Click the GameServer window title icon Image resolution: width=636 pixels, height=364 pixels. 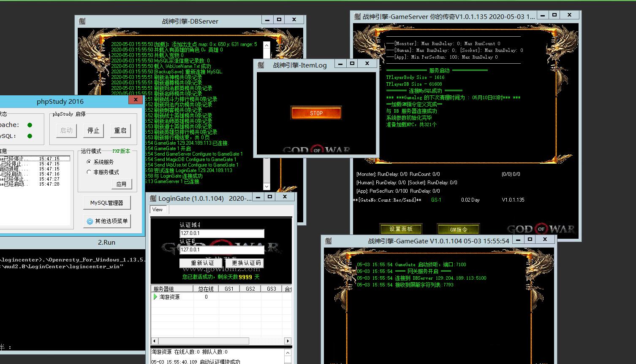pos(357,17)
